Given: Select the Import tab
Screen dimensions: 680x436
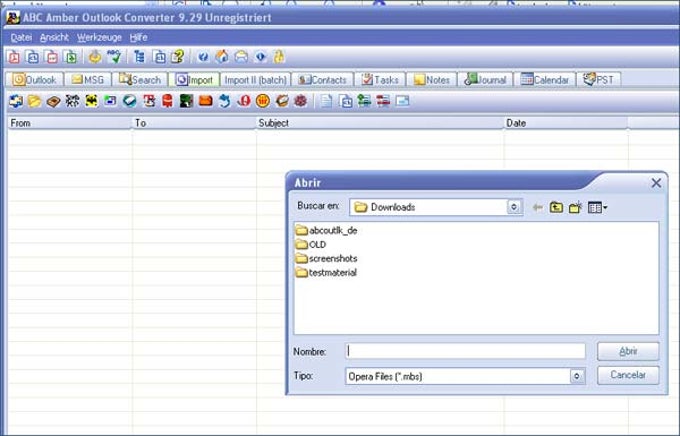Looking at the screenshot, I should (194, 80).
